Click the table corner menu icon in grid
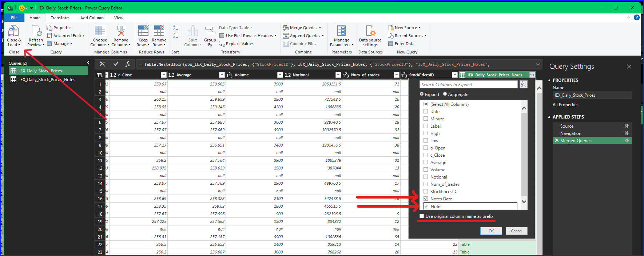644x256 pixels. click(100, 75)
